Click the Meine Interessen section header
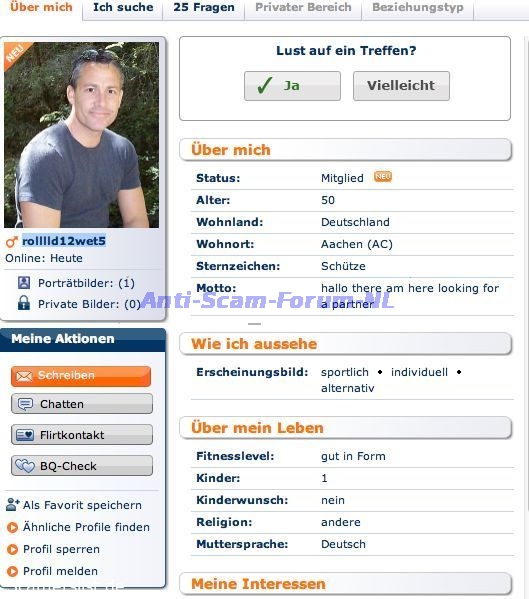This screenshot has height=599, width=529. tap(345, 584)
